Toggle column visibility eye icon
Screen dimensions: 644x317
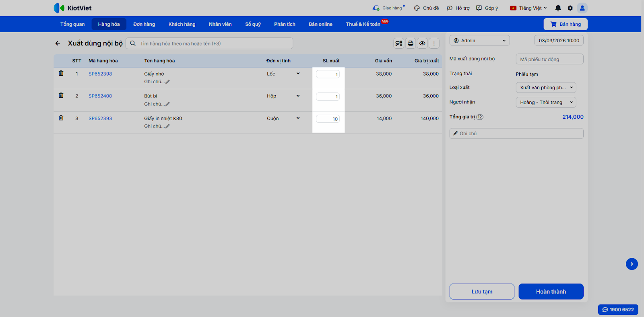click(422, 43)
